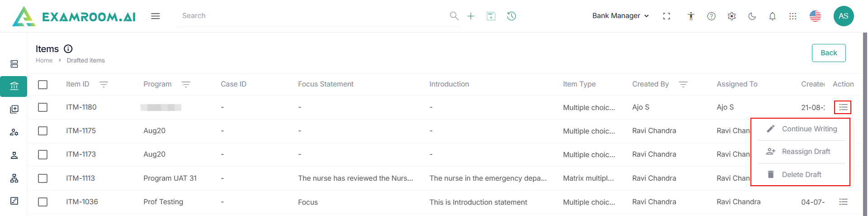Enter fullscreen mode
The width and height of the screenshot is (868, 216).
(666, 16)
